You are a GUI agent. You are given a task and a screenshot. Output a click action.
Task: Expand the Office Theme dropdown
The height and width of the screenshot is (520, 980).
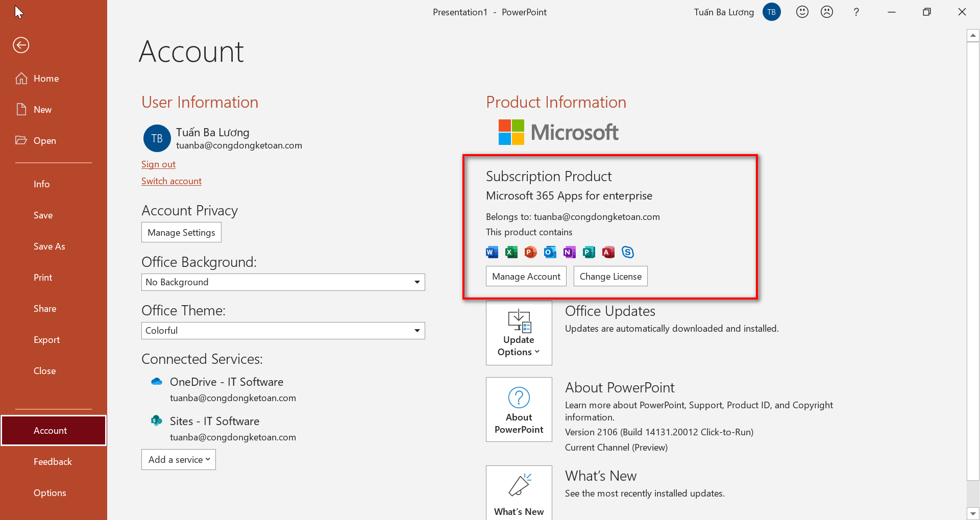(x=283, y=331)
